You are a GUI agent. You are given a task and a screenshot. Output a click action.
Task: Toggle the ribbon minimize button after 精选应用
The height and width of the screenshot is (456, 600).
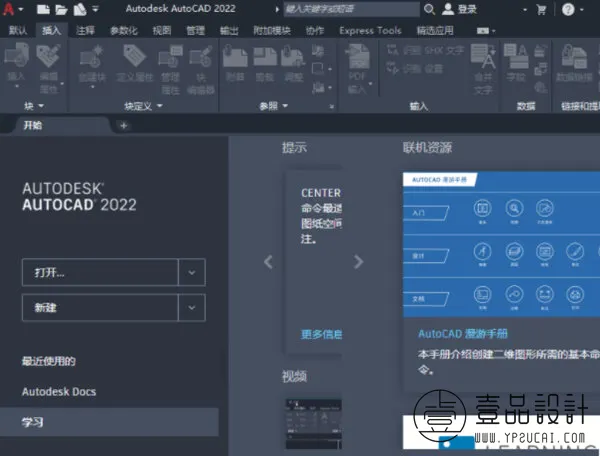tap(483, 31)
